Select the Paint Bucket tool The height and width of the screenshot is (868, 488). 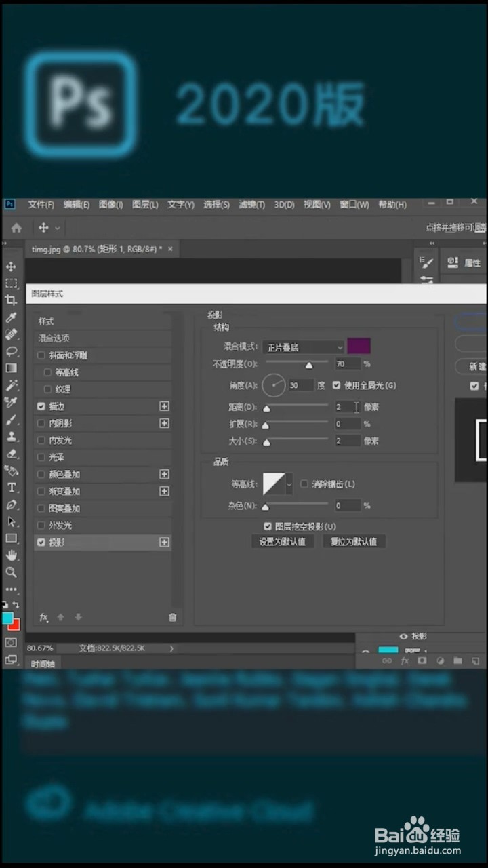click(x=11, y=471)
